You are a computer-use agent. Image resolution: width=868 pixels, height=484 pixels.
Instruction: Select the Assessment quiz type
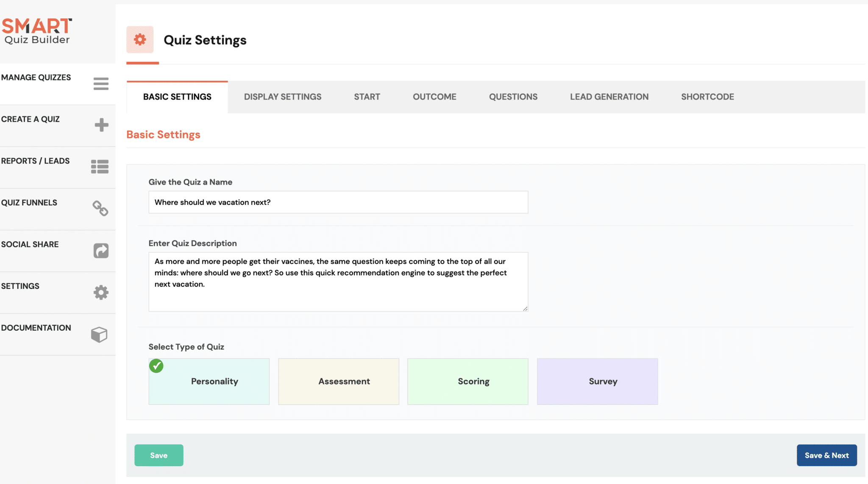(x=338, y=381)
